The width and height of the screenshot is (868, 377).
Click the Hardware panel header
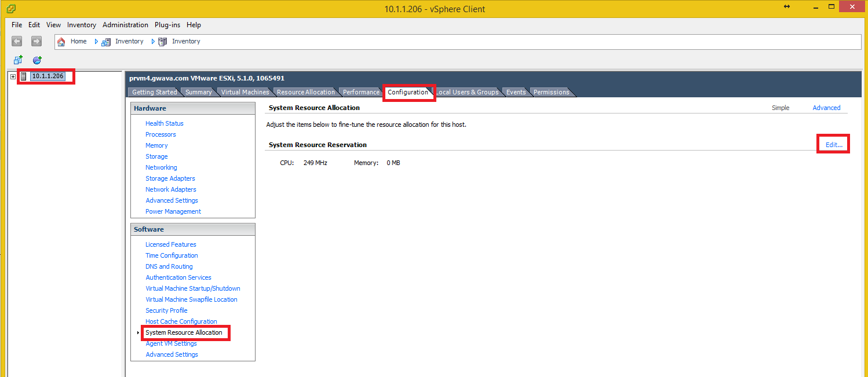pyautogui.click(x=193, y=108)
